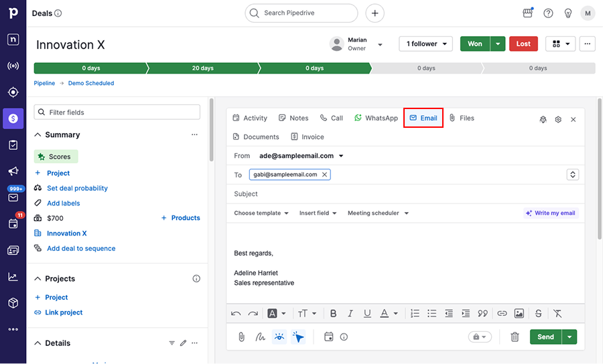603x364 pixels.
Task: Click the quick add plus button
Action: coord(375,13)
